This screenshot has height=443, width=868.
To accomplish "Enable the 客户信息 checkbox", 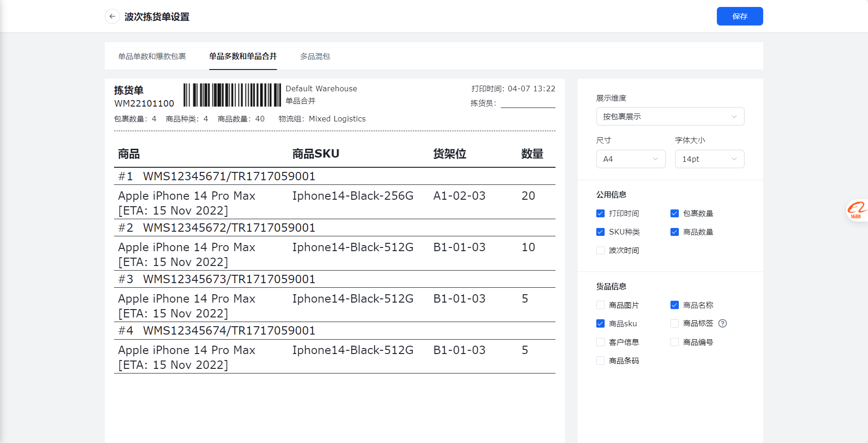I will click(600, 342).
